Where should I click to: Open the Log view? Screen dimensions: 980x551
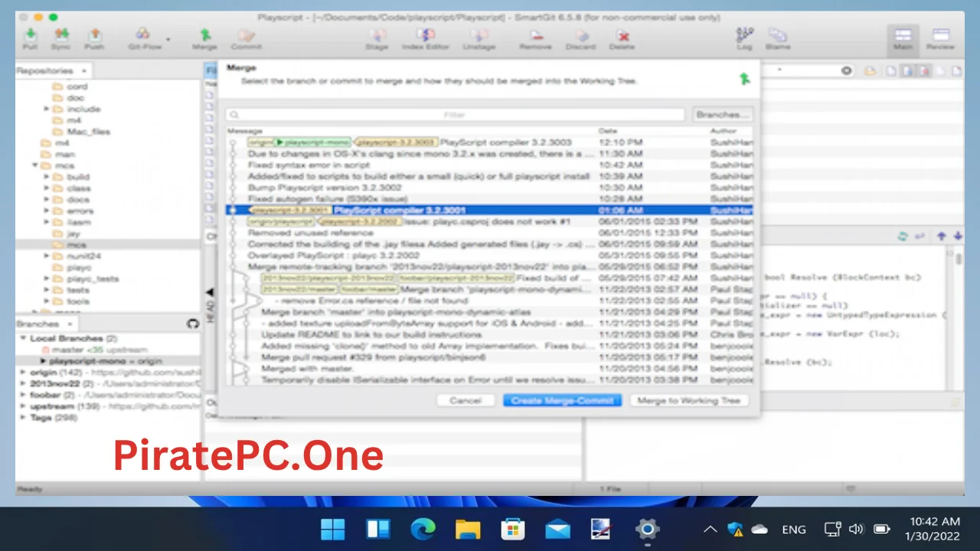(x=744, y=38)
